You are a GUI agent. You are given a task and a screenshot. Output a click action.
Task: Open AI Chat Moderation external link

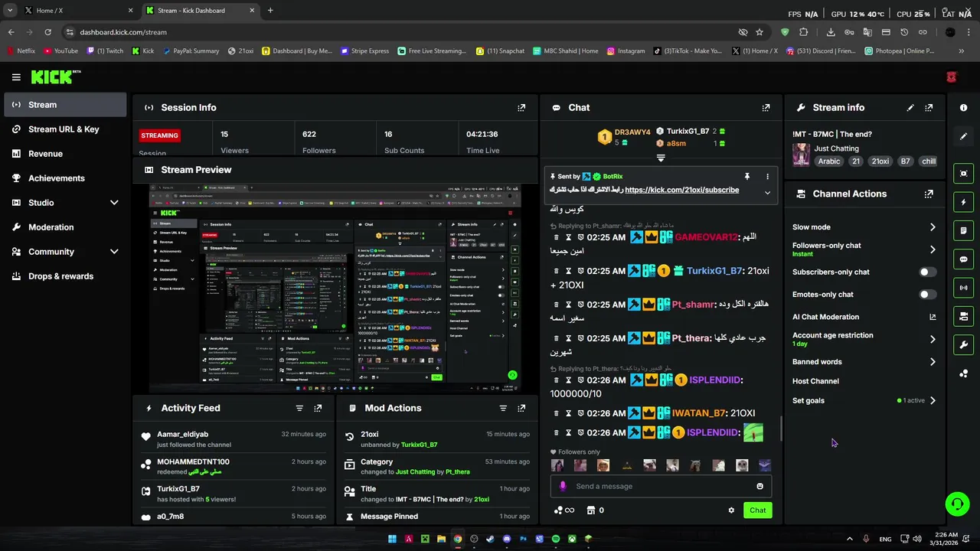pyautogui.click(x=933, y=317)
